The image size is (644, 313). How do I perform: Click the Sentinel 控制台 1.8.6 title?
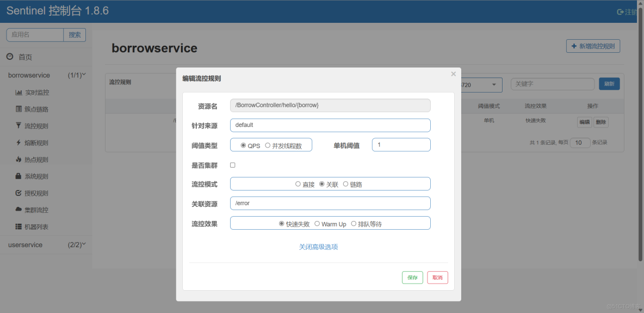(58, 11)
